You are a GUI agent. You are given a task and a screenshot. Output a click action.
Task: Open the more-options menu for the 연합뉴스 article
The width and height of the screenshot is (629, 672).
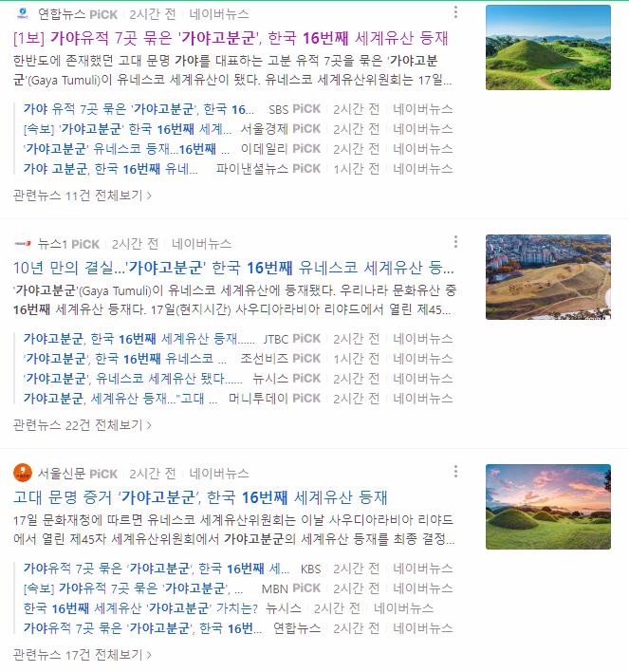coord(455,12)
